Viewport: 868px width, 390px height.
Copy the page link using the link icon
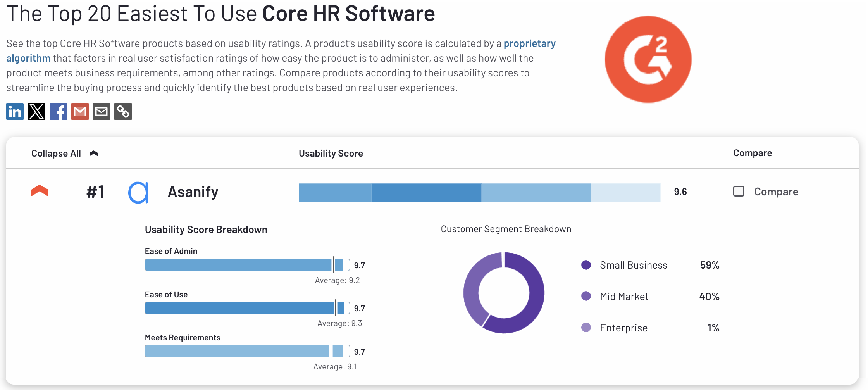click(x=123, y=111)
